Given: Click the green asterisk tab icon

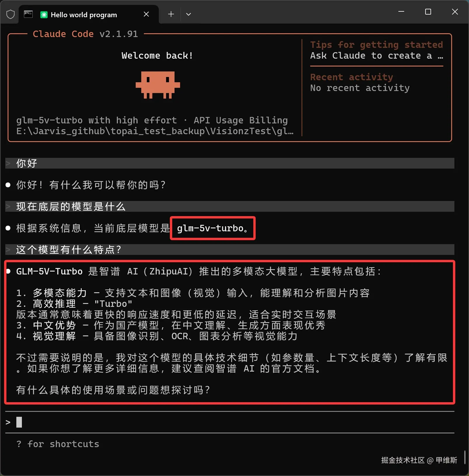Looking at the screenshot, I should 44,15.
